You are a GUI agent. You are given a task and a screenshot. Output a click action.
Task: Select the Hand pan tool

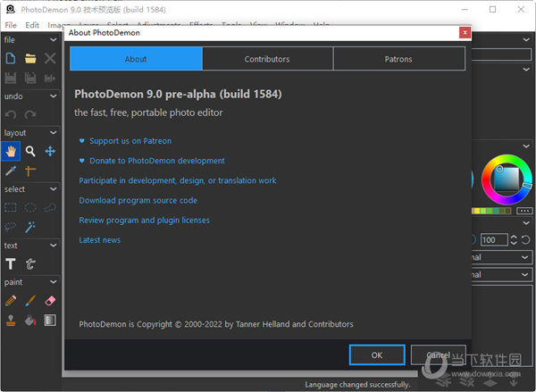click(x=11, y=151)
